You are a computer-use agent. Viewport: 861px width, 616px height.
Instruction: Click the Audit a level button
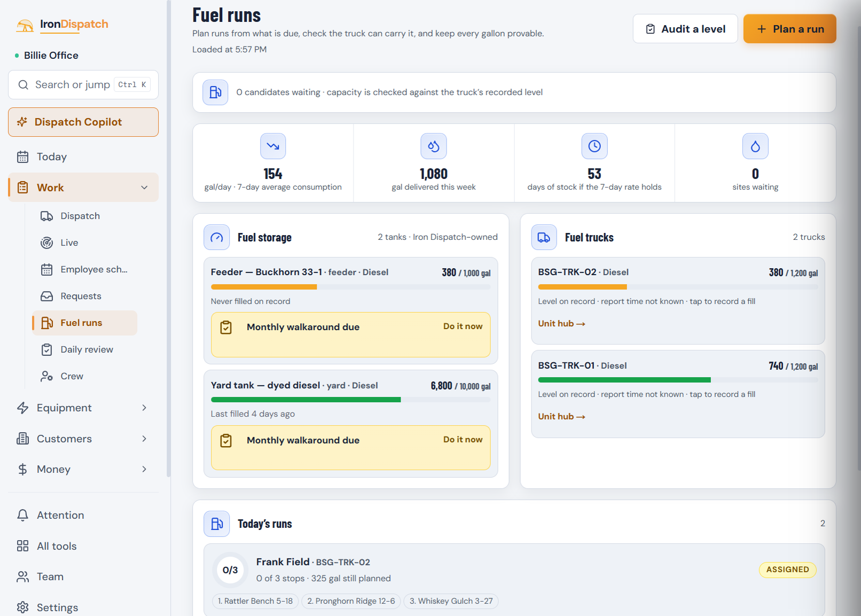pos(685,29)
